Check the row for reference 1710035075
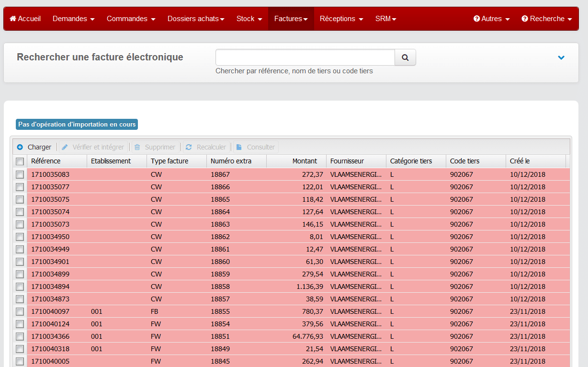The height and width of the screenshot is (367, 588). [20, 199]
